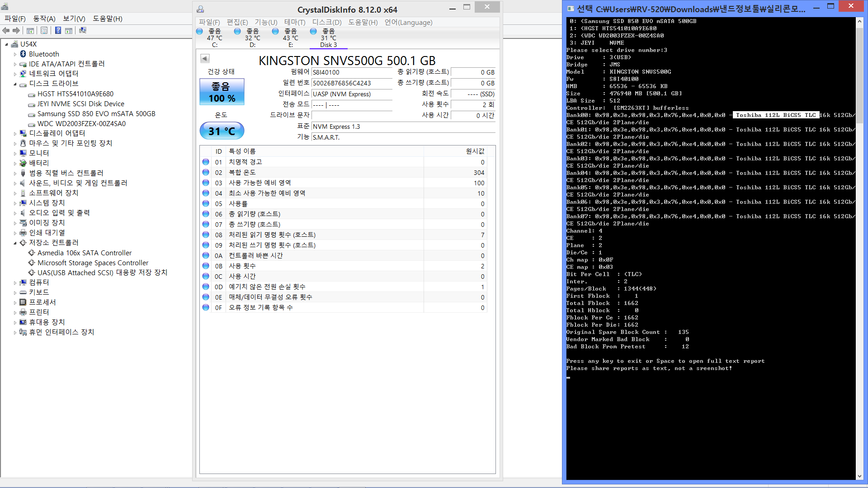The width and height of the screenshot is (868, 488).
Task: Expand the Bluetooth tree node
Action: point(15,54)
